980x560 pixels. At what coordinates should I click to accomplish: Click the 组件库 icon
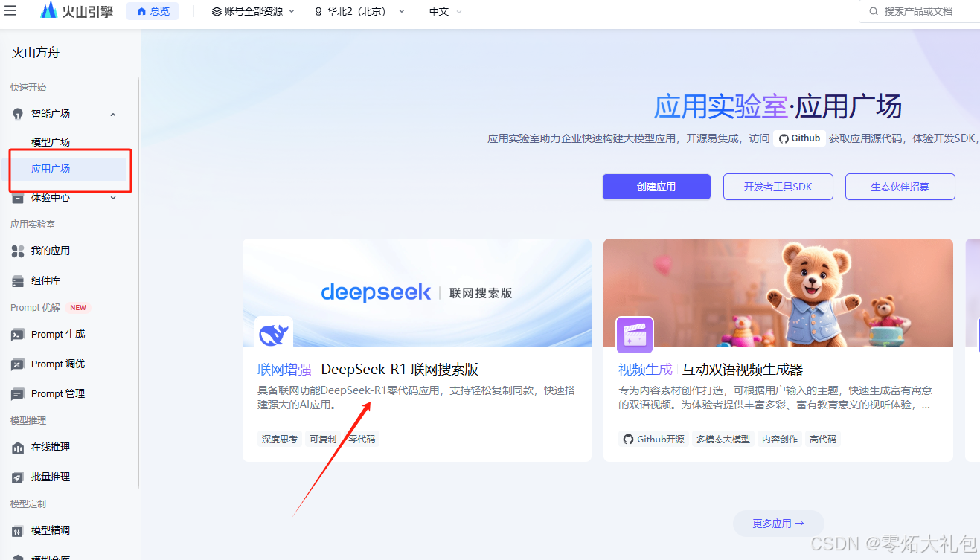(18, 281)
